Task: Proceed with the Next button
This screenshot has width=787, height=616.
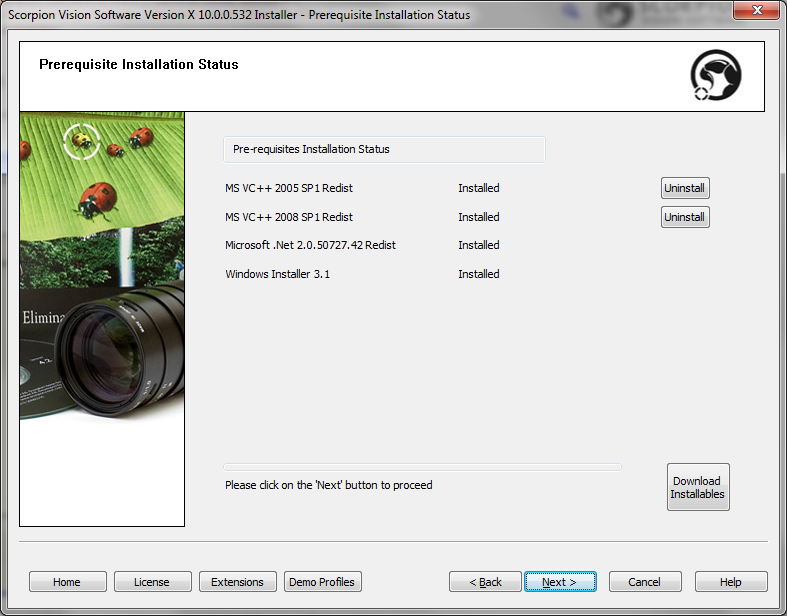Action: (x=560, y=582)
